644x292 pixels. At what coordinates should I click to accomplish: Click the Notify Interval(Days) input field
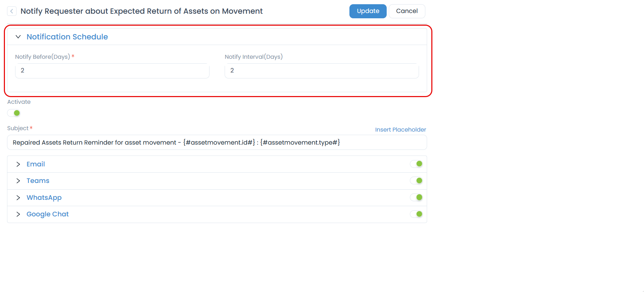tap(322, 71)
